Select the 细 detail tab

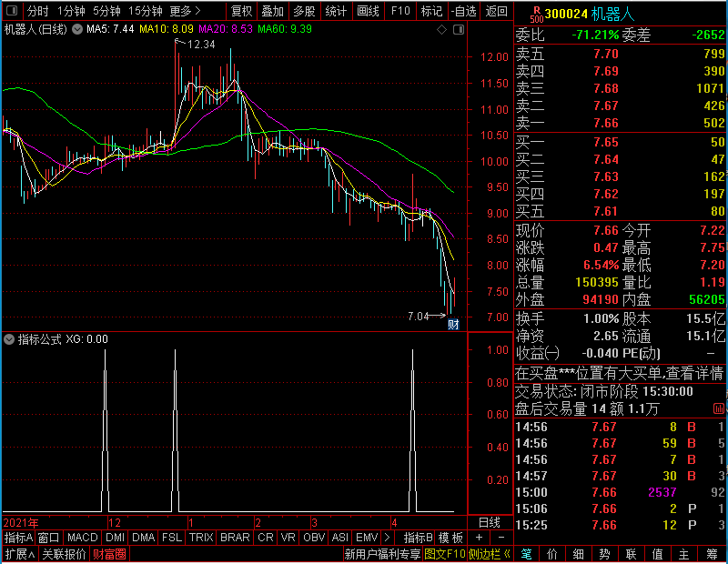coord(579,554)
